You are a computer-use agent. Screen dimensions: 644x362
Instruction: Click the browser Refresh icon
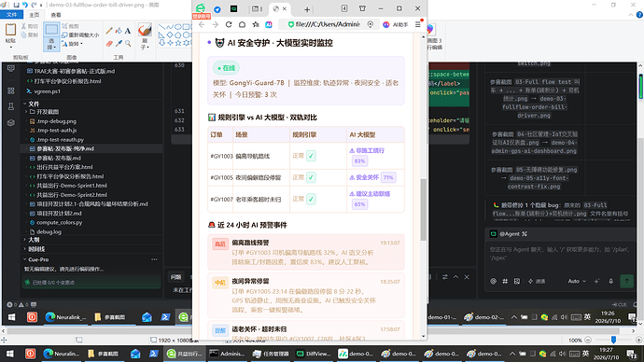click(229, 24)
